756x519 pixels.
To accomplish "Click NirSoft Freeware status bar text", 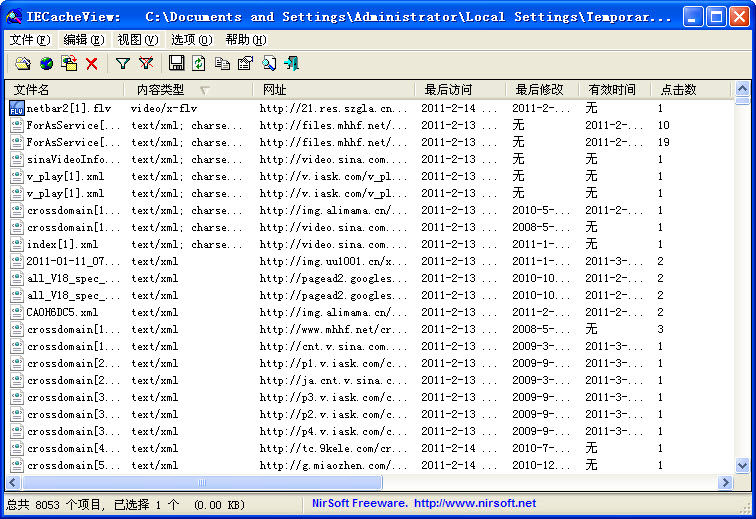I will point(359,504).
